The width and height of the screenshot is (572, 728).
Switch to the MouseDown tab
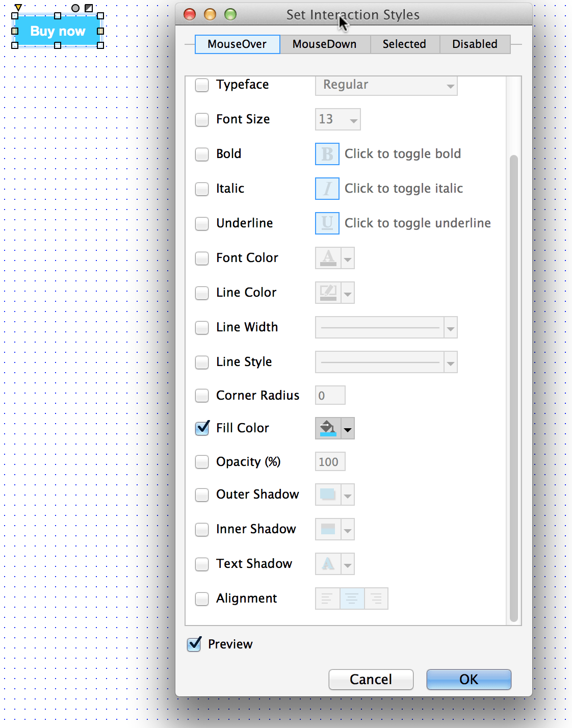(x=324, y=44)
